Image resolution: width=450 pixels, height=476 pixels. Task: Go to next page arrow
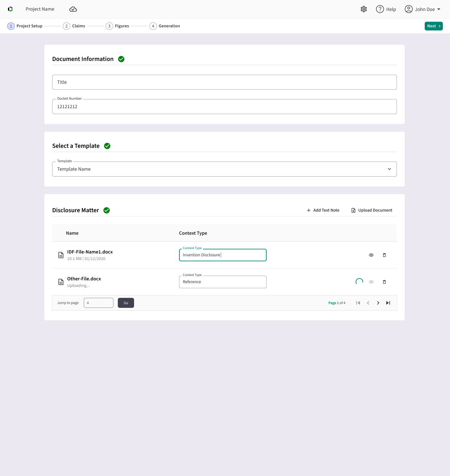click(378, 303)
